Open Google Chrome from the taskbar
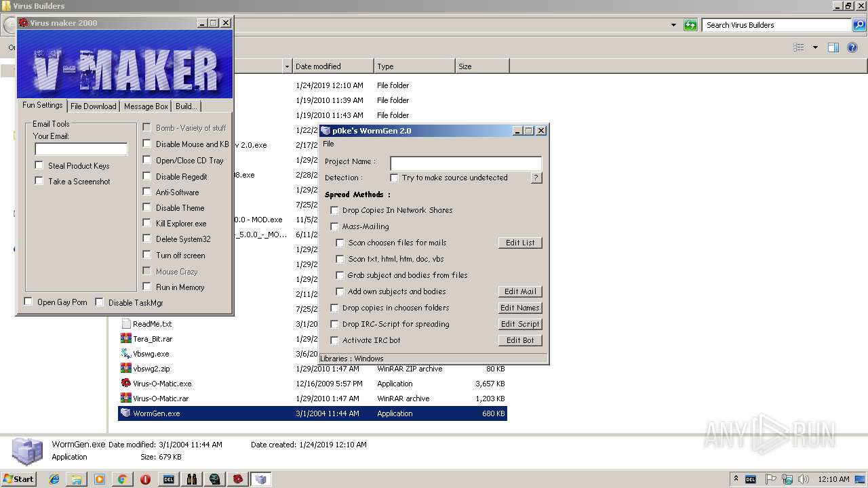868x488 pixels. [122, 479]
